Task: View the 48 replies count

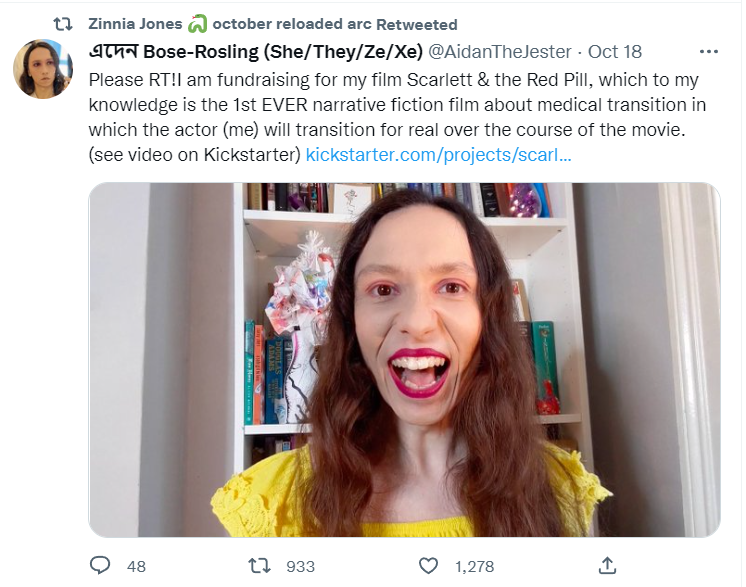Action: click(136, 566)
